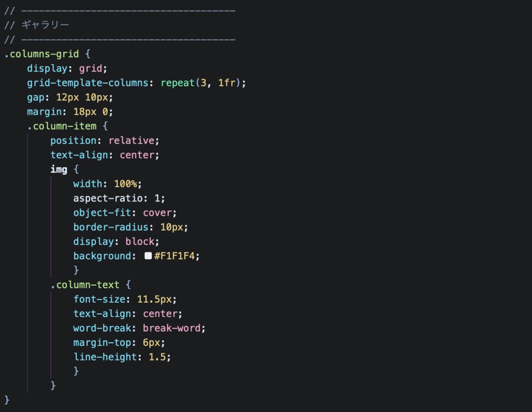Click 'text-align: center;' under .column-text

point(128,314)
